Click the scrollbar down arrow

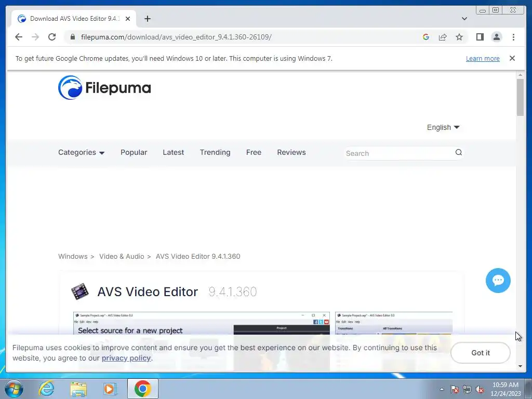(521, 366)
